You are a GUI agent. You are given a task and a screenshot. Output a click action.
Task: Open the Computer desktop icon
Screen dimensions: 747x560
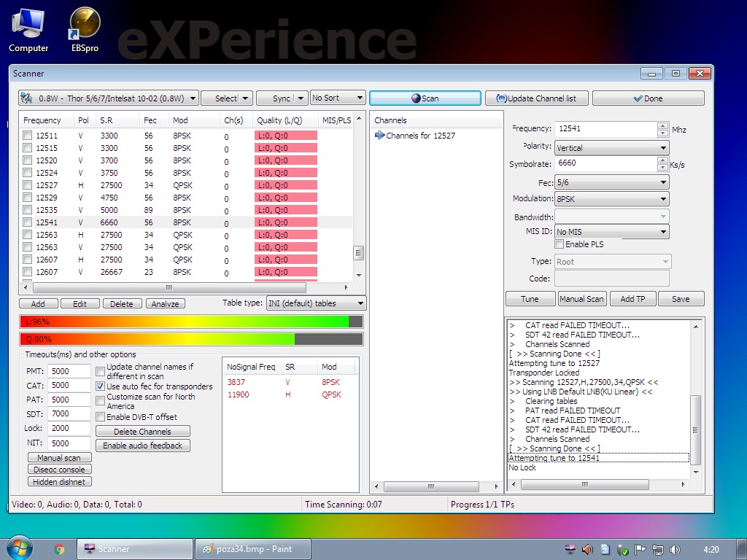click(x=28, y=30)
